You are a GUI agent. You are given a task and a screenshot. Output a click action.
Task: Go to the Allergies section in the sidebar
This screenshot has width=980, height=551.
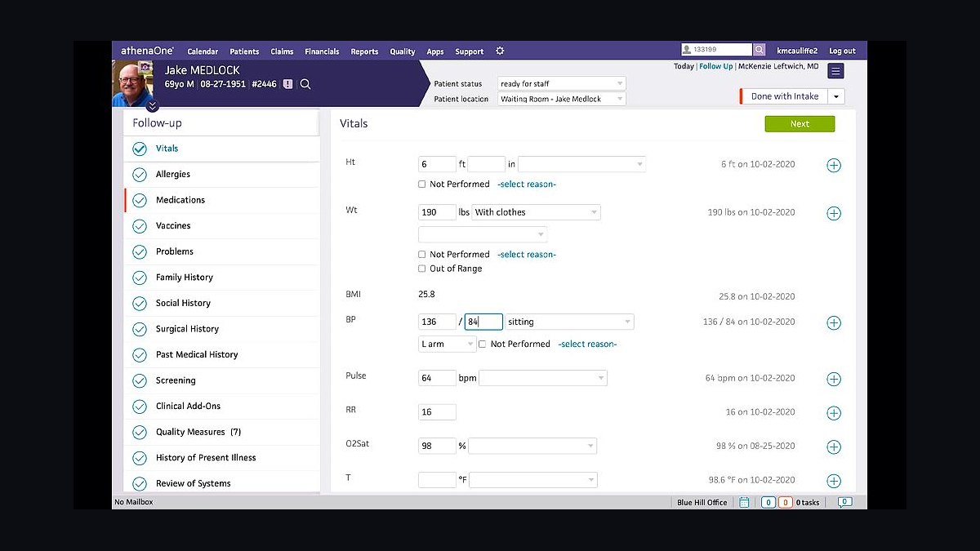pos(222,175)
